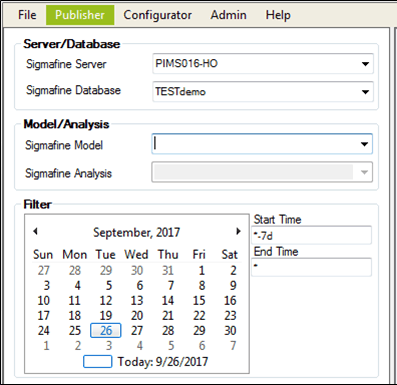Screen dimensions: 397x385
Task: Select September 4 in the calendar
Action: point(77,286)
